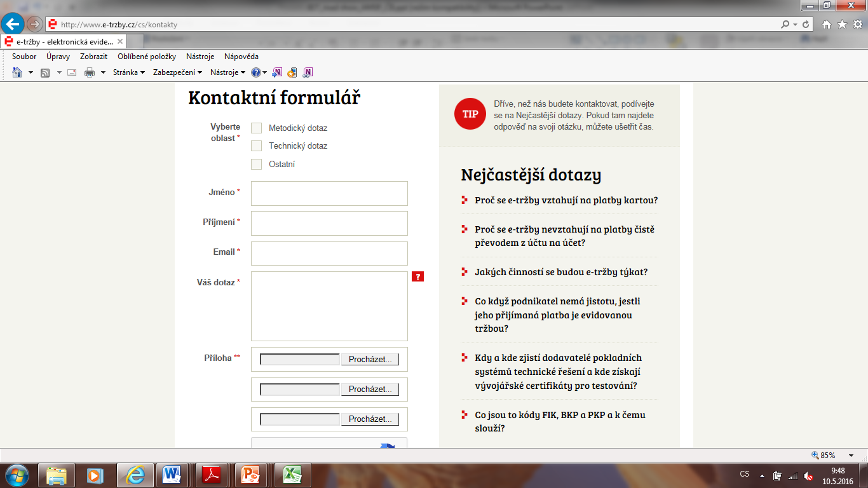Click into the Jméno input field
868x488 pixels.
click(x=329, y=193)
